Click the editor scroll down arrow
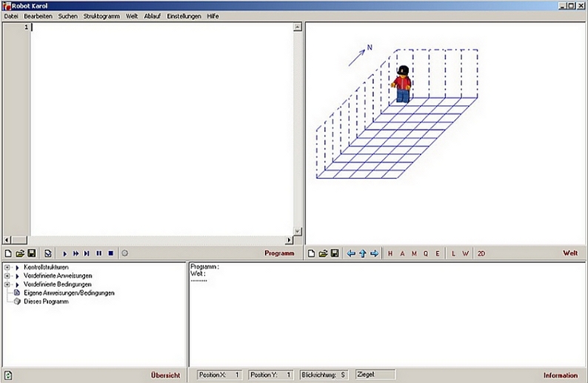This screenshot has height=383, width=588. tap(298, 231)
